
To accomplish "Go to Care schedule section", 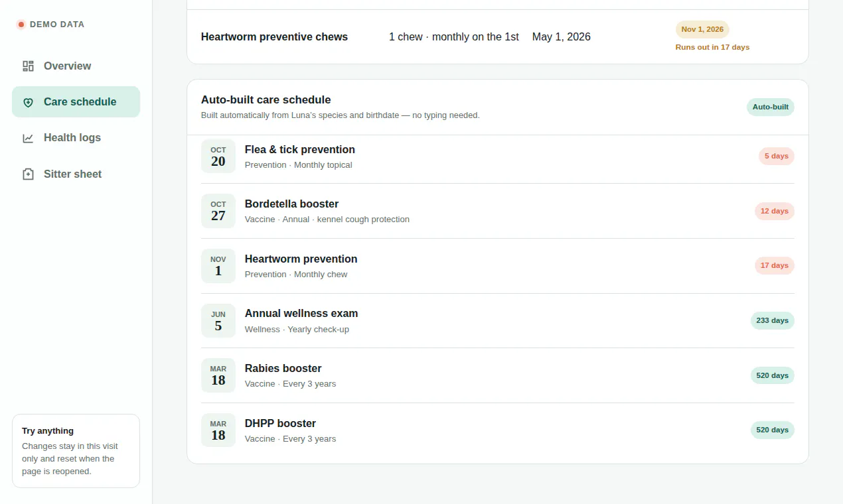I will pyautogui.click(x=76, y=101).
